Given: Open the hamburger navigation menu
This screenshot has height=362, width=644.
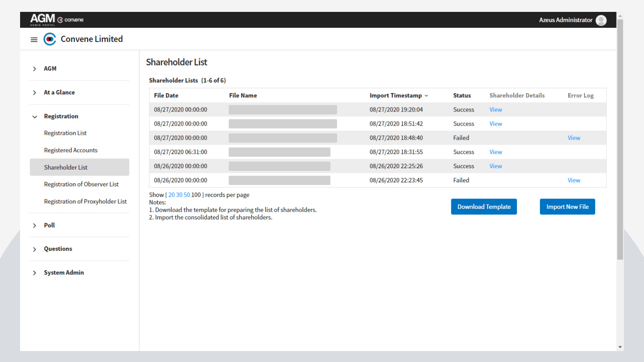Looking at the screenshot, I should coord(34,39).
